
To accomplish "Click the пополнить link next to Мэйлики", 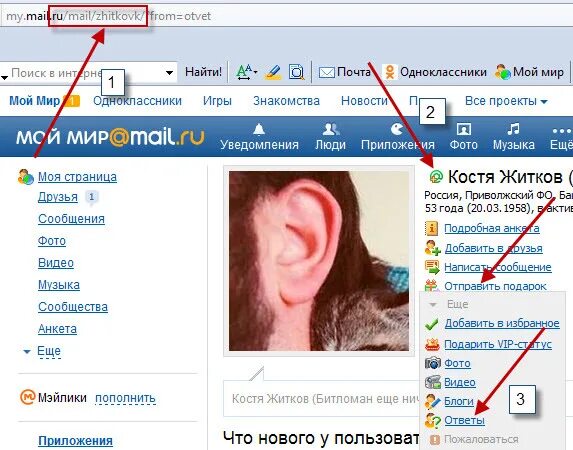I will 125,398.
